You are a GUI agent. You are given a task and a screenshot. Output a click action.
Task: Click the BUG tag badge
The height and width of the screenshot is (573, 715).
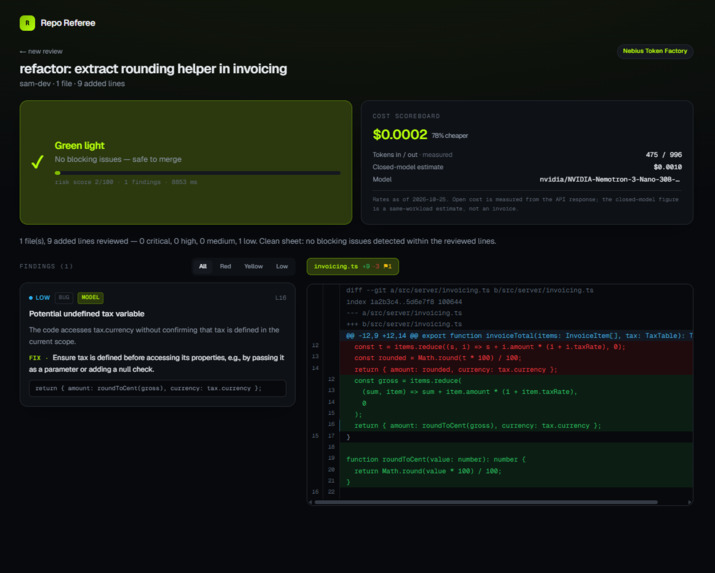click(64, 298)
